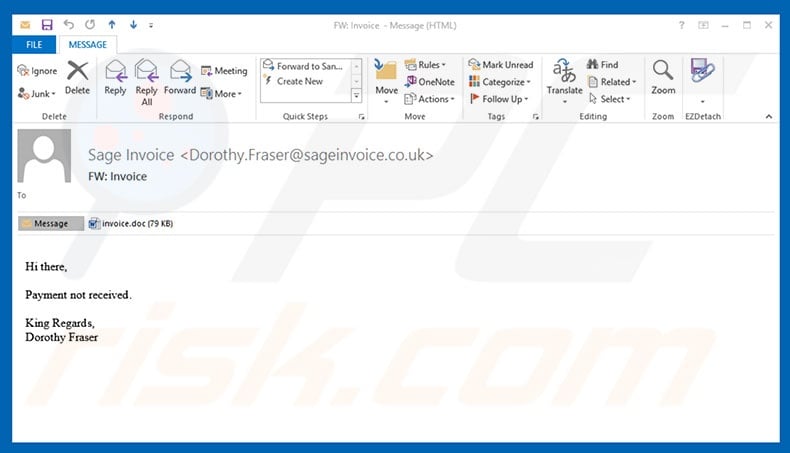Select Forward to San... quick step
The height and width of the screenshot is (453, 790).
pos(303,66)
